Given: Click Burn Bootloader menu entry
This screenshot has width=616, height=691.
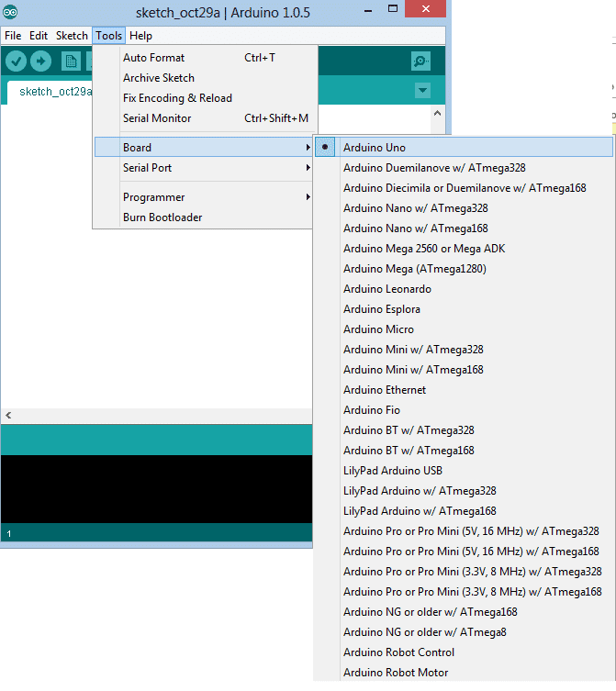Looking at the screenshot, I should tap(203, 217).
